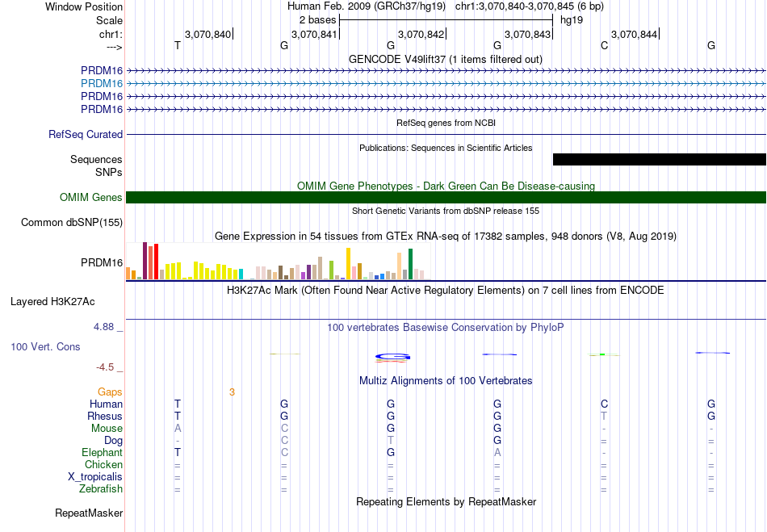
Task: Click the Human species label
Action: click(x=106, y=404)
